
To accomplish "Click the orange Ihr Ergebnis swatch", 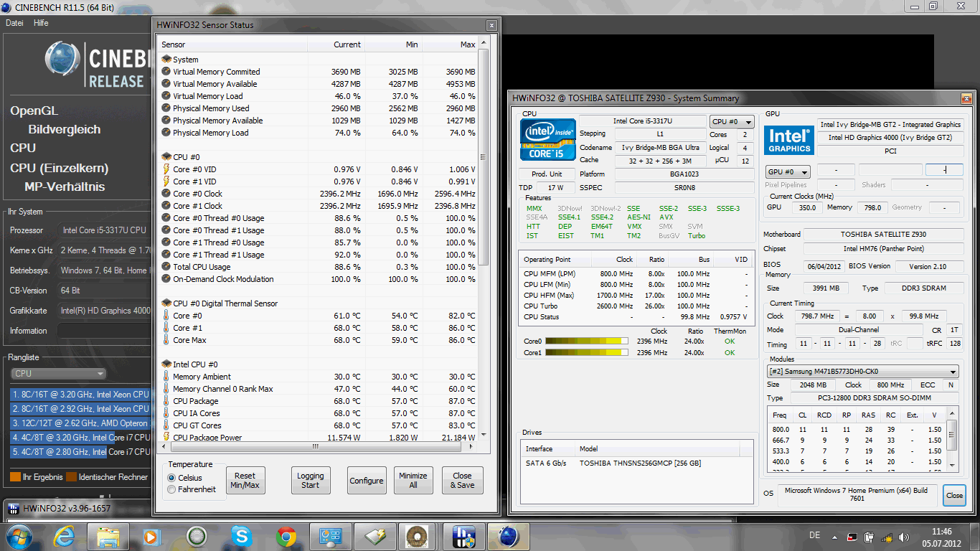I will coord(15,477).
